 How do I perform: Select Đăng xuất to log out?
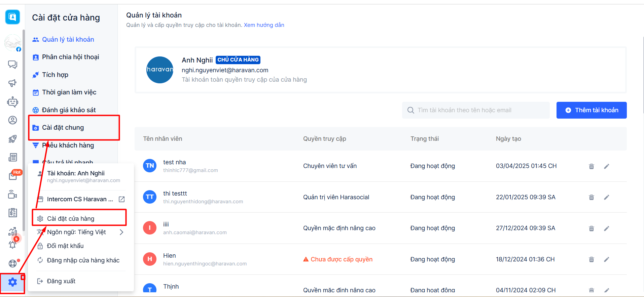pos(61,281)
